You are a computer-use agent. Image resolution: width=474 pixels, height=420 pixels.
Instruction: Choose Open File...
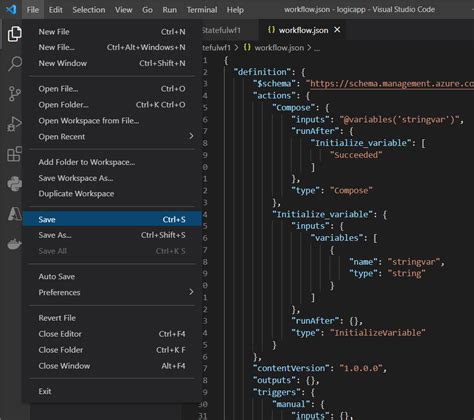pyautogui.click(x=112, y=89)
